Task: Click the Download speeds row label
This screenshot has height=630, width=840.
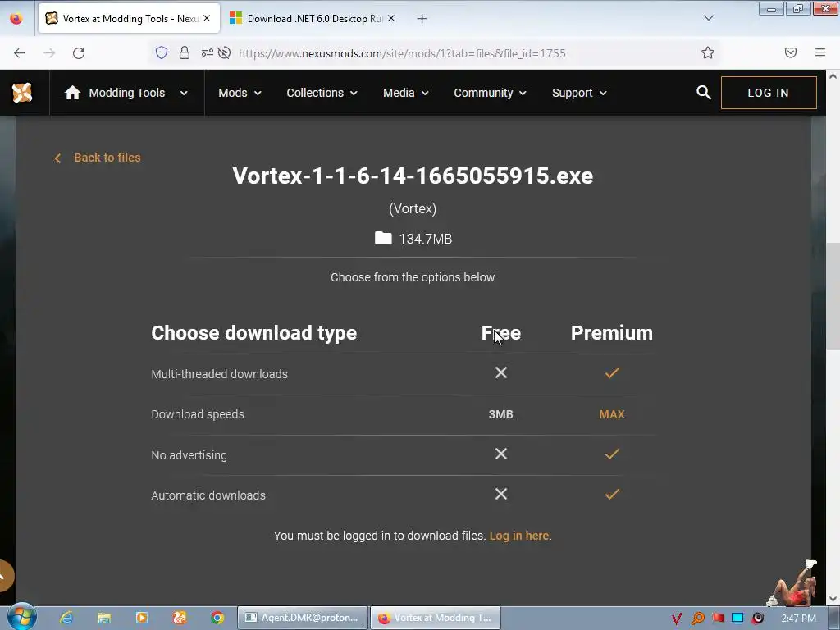Action: point(198,414)
